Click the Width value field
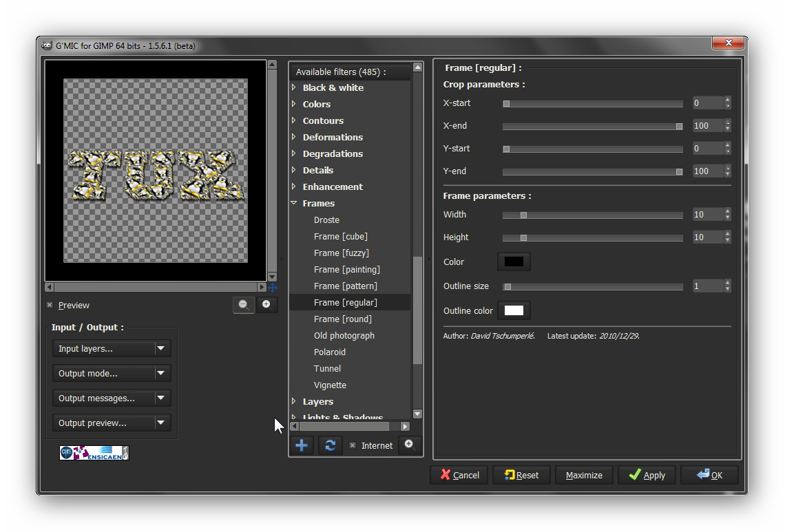 [x=708, y=214]
